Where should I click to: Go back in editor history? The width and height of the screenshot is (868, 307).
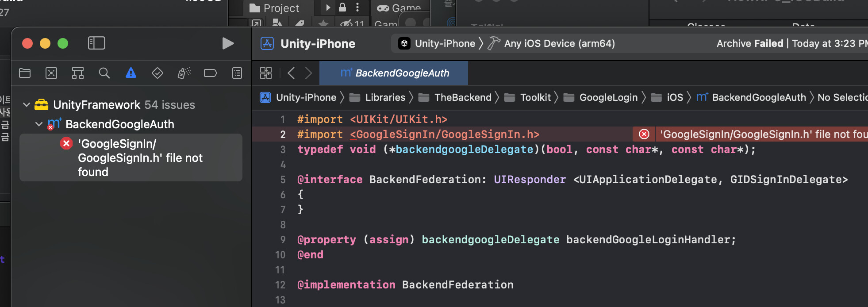click(x=291, y=73)
